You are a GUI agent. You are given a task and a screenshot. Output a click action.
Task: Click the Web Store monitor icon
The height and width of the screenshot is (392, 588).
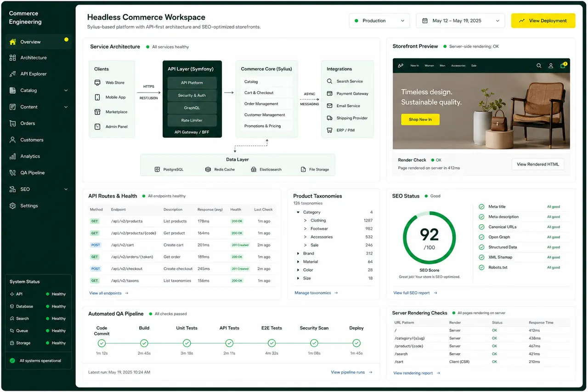(x=97, y=83)
